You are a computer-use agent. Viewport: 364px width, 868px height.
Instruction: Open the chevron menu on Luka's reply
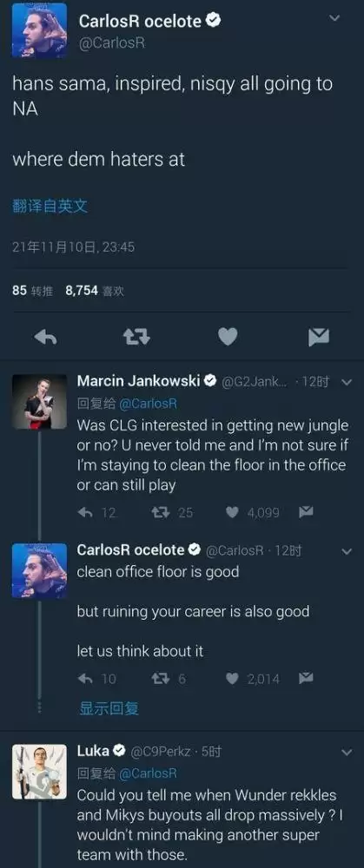click(x=347, y=753)
